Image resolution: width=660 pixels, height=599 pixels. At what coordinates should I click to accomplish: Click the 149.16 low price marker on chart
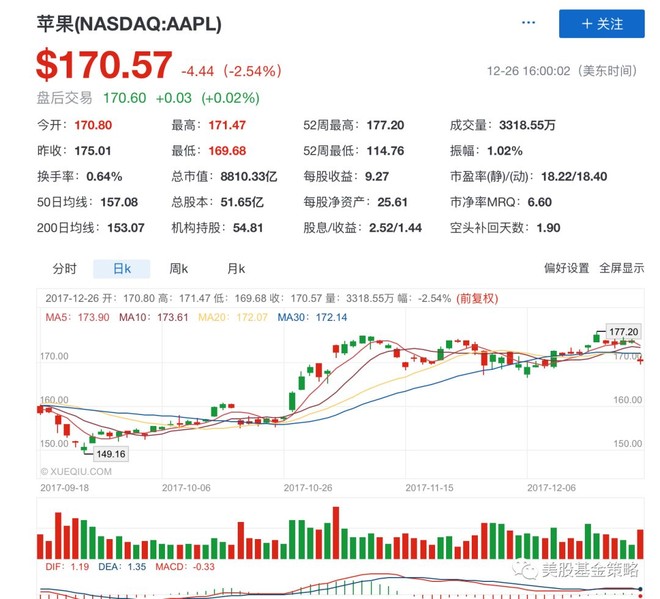[x=111, y=454]
